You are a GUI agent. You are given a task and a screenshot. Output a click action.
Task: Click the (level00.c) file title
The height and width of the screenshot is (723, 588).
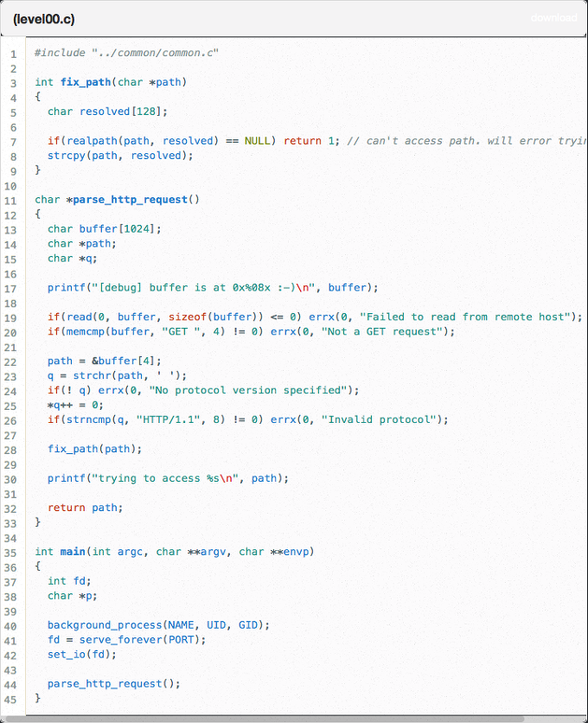click(x=44, y=19)
